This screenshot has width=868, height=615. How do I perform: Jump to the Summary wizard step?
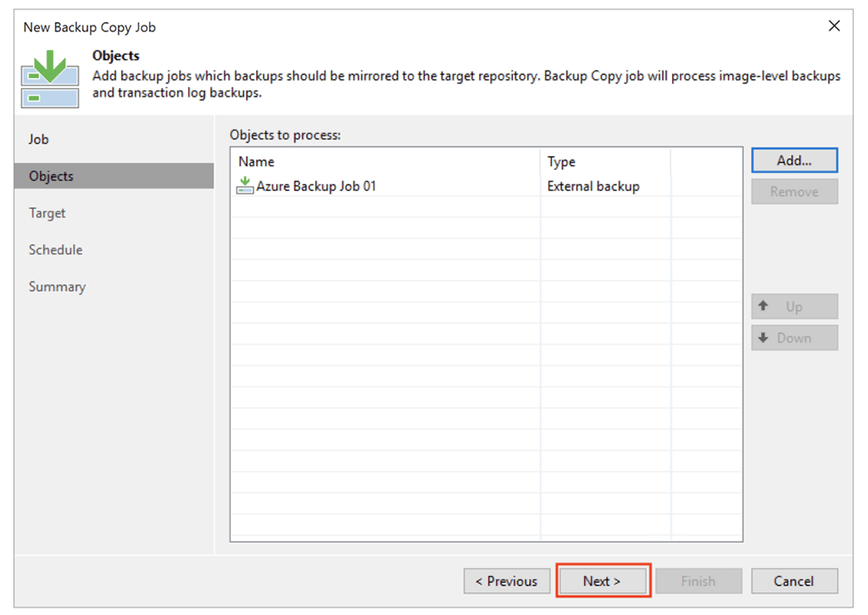point(57,287)
